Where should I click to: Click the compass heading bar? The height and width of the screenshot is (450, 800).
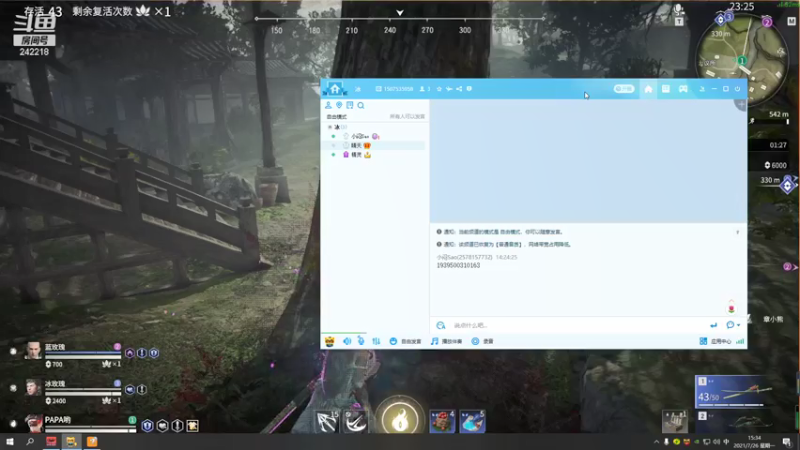(399, 24)
